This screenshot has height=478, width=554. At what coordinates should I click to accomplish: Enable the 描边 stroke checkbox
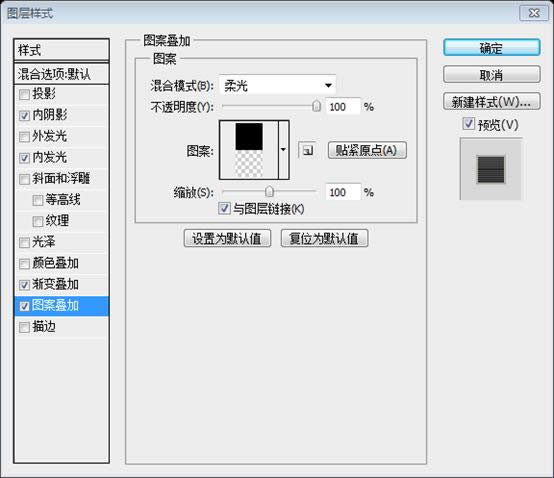(x=24, y=327)
